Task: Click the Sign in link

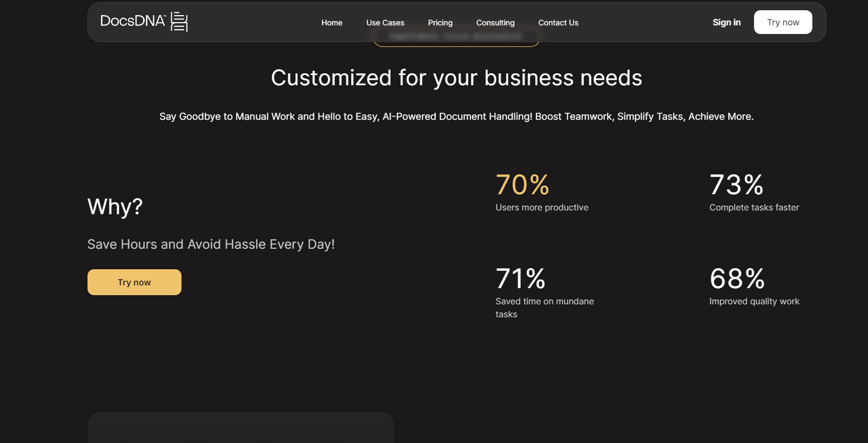Action: 726,22
